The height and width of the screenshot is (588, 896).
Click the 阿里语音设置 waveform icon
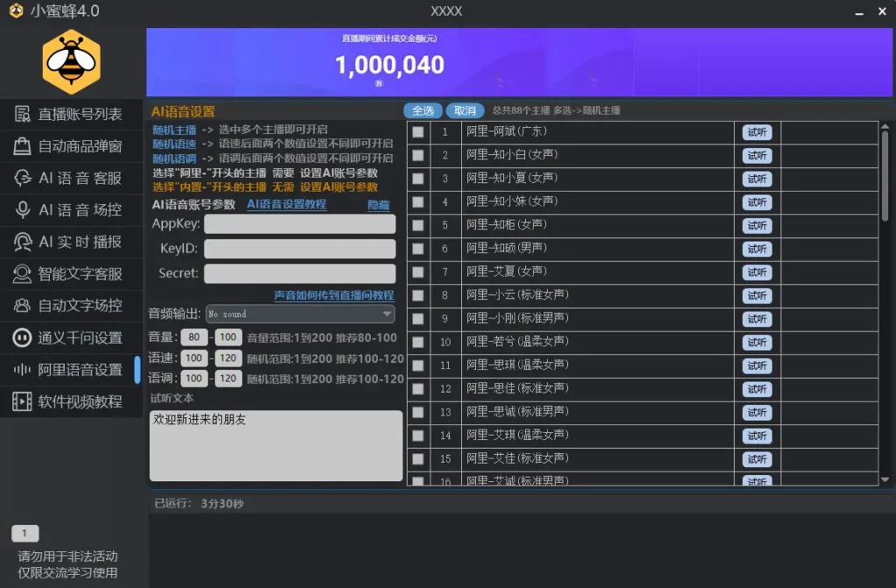(22, 370)
